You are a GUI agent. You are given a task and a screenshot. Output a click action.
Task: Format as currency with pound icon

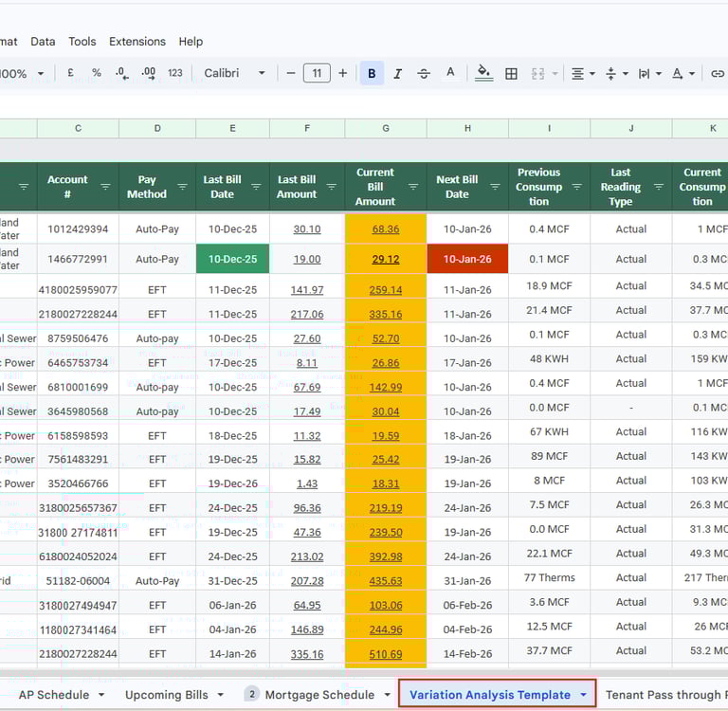coord(70,73)
